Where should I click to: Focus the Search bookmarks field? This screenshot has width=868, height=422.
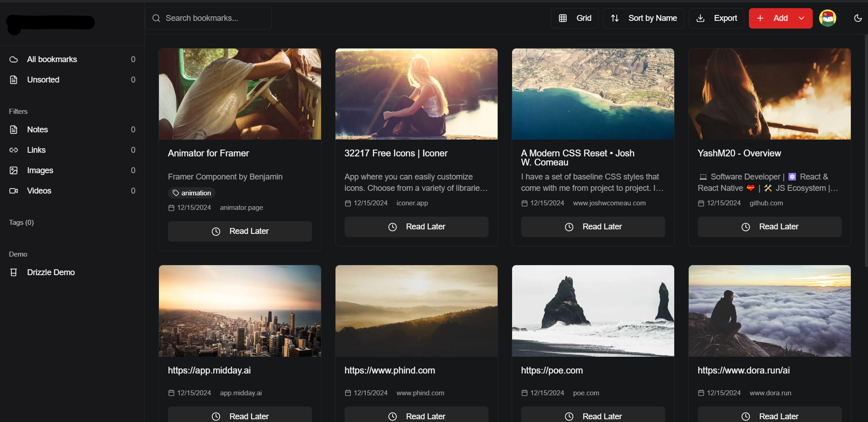coord(208,18)
